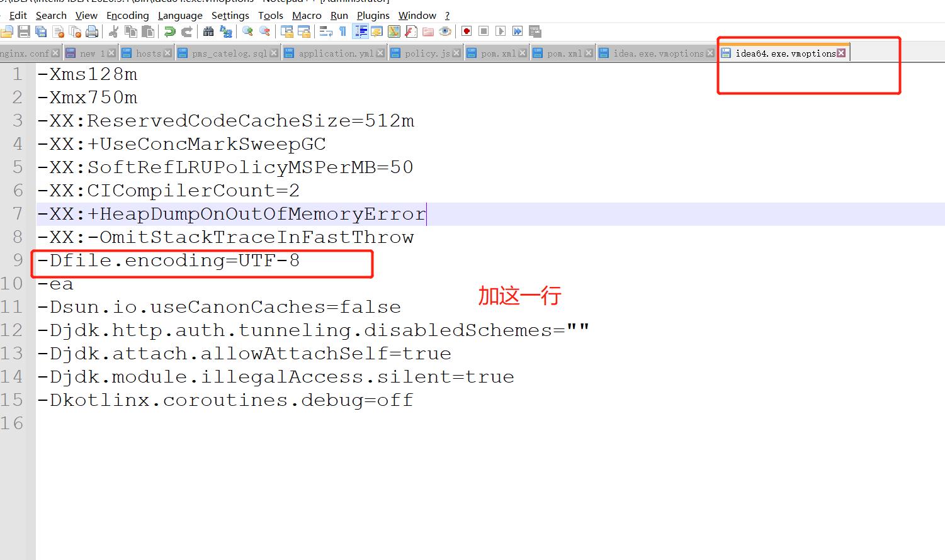The height and width of the screenshot is (560, 945).
Task: Start recording a macro
Action: click(x=467, y=31)
